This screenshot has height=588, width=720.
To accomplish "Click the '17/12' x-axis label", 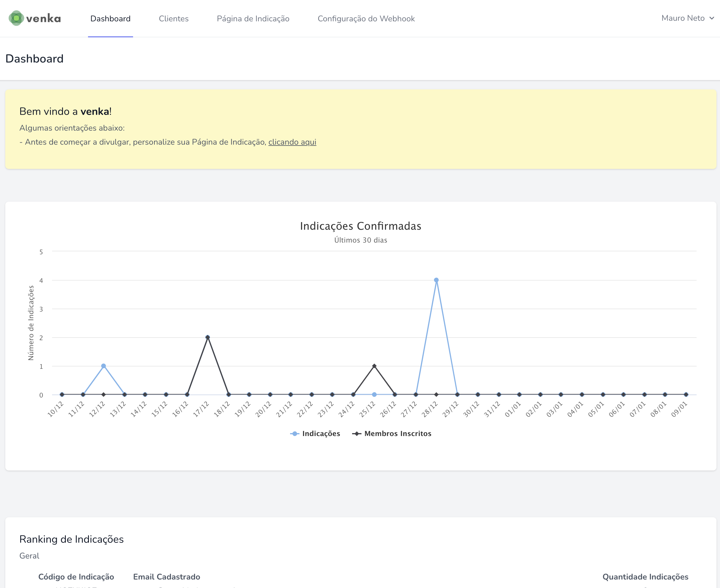I will pyautogui.click(x=201, y=409).
